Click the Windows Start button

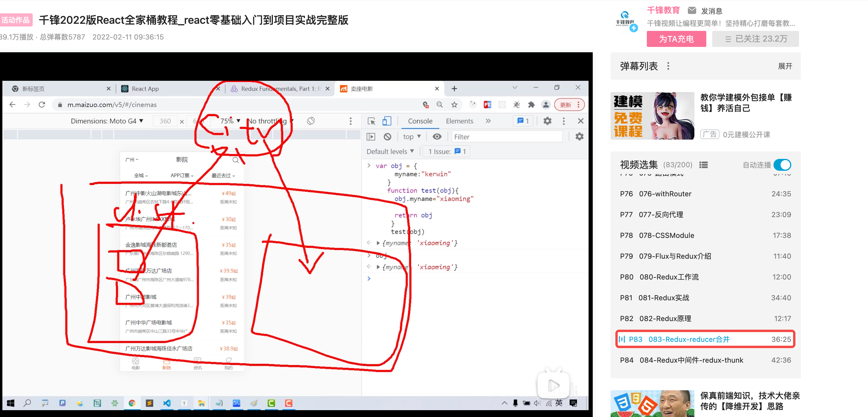tap(10, 403)
